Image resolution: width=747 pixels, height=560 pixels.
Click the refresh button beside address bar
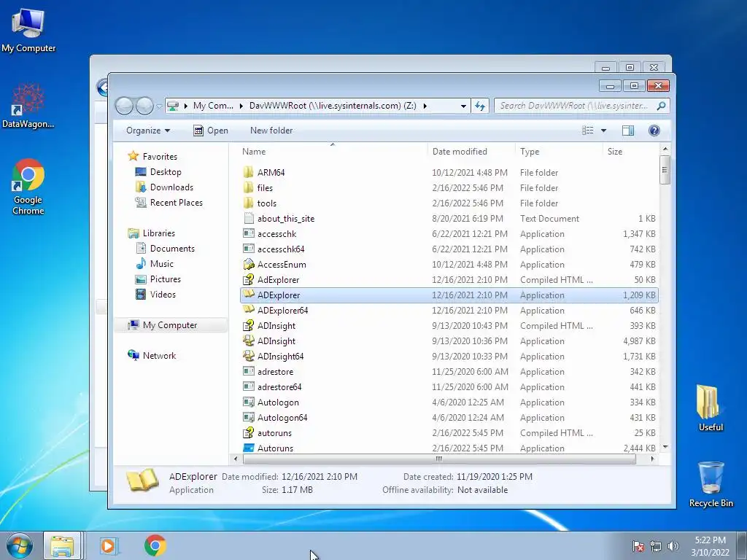tap(480, 106)
